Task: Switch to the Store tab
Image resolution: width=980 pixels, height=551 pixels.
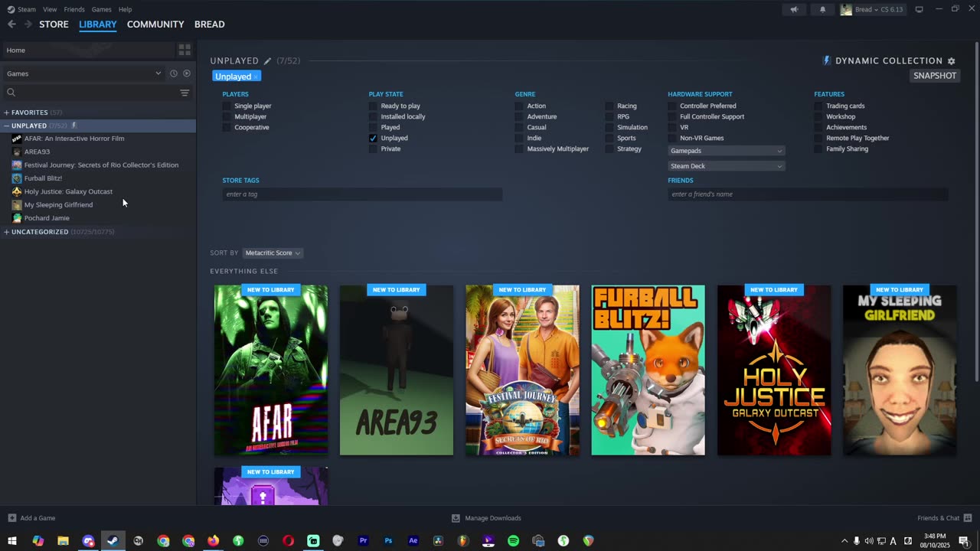Action: (x=54, y=24)
